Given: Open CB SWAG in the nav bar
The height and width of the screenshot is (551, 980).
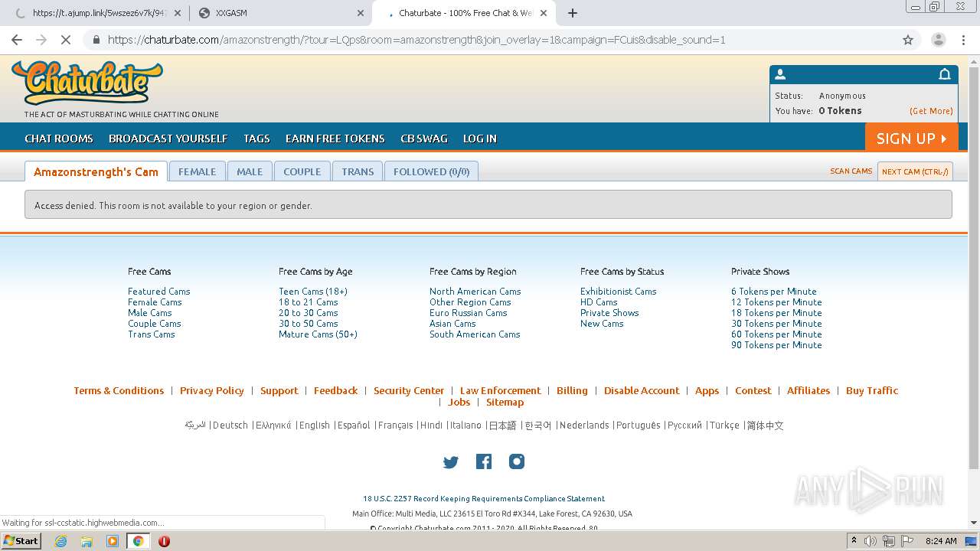Looking at the screenshot, I should (424, 139).
